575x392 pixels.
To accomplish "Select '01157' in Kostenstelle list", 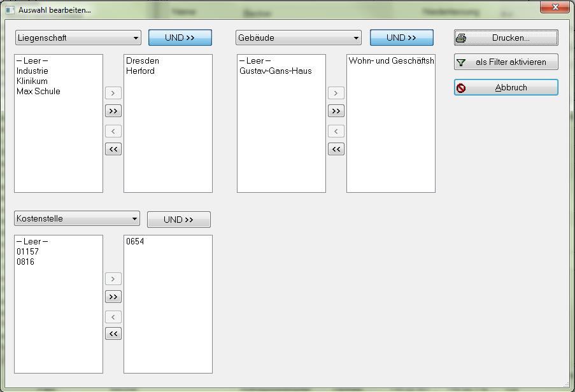I will pos(27,252).
